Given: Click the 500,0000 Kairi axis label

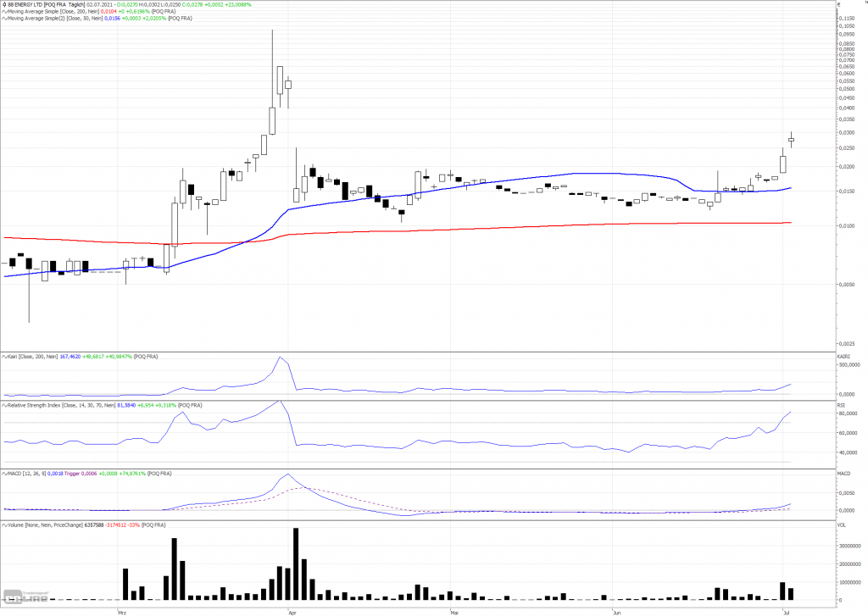Looking at the screenshot, I should (849, 365).
